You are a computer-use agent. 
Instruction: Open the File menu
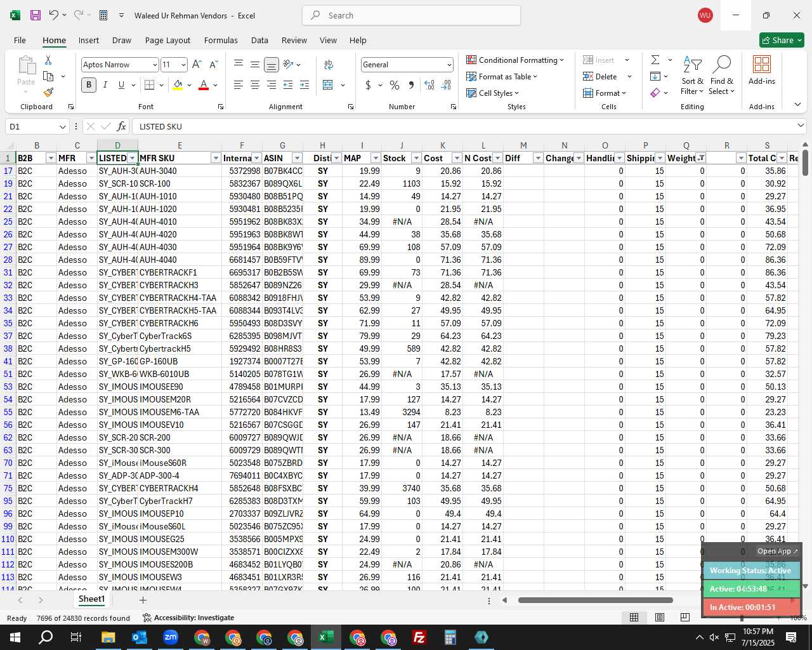point(20,40)
